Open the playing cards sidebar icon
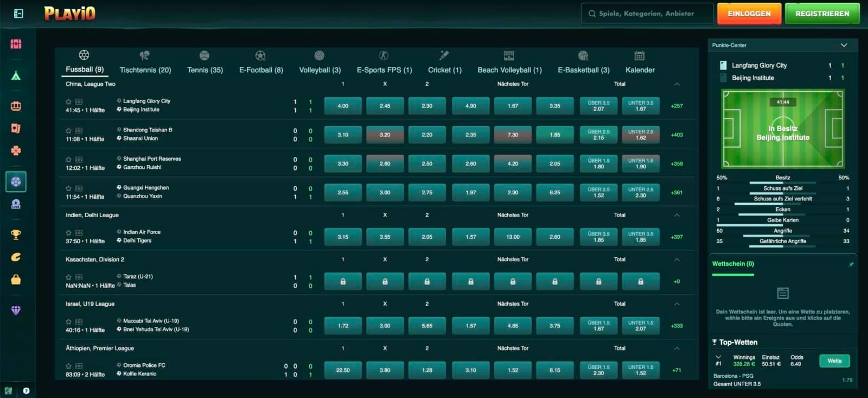The image size is (868, 398). [x=16, y=128]
